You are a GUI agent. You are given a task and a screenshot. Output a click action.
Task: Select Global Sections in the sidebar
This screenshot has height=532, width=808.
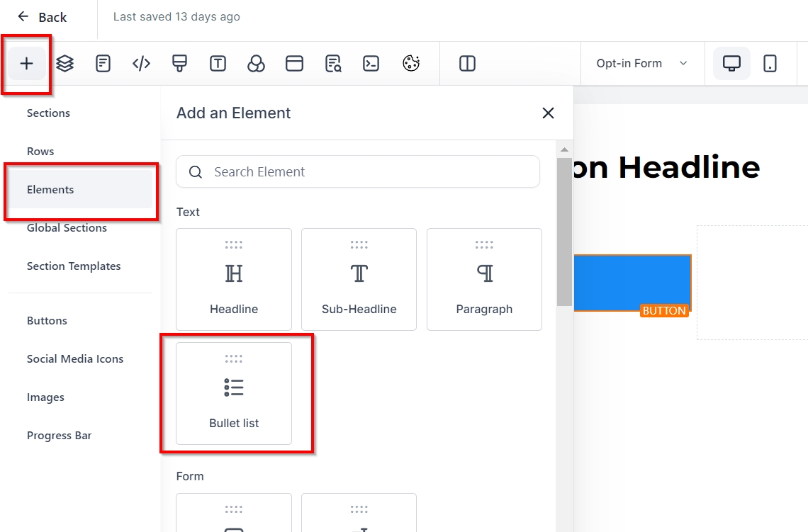click(x=67, y=228)
